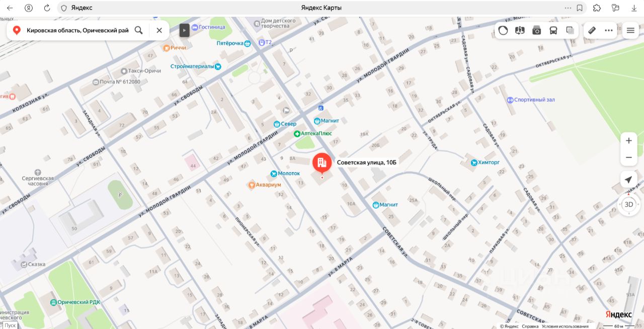The image size is (644, 329).
Task: Toggle the photos layer camera icon
Action: (x=537, y=30)
